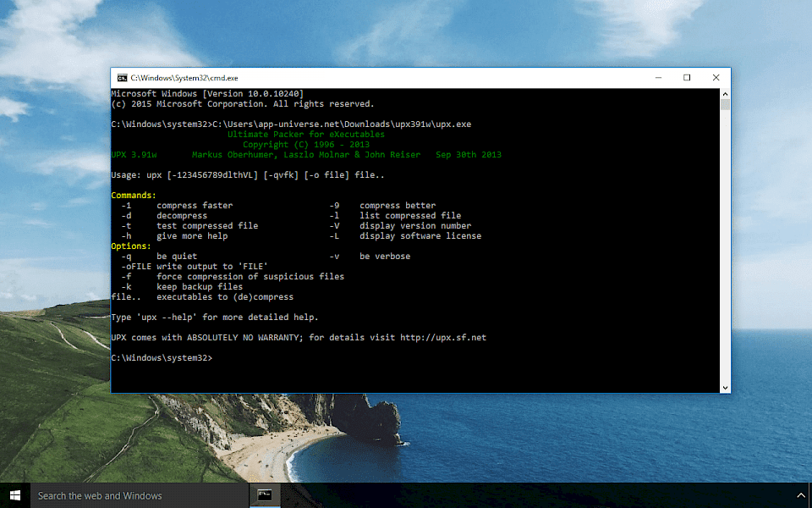This screenshot has width=812, height=508.
Task: Click the '-t test compressed file' entry
Action: pos(189,225)
